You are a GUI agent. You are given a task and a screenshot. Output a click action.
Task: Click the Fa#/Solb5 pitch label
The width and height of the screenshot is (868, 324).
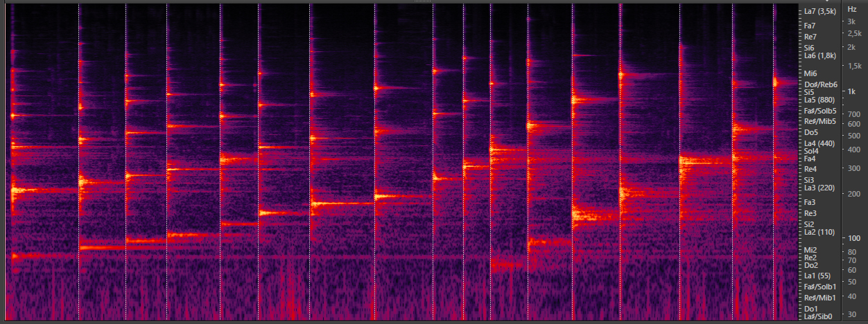point(820,111)
